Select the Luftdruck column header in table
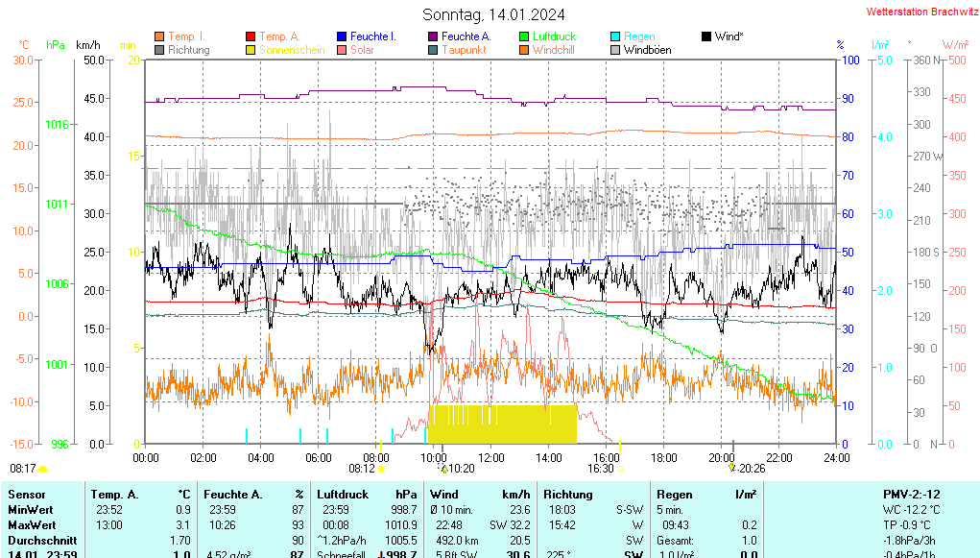The width and height of the screenshot is (980, 558). [343, 494]
